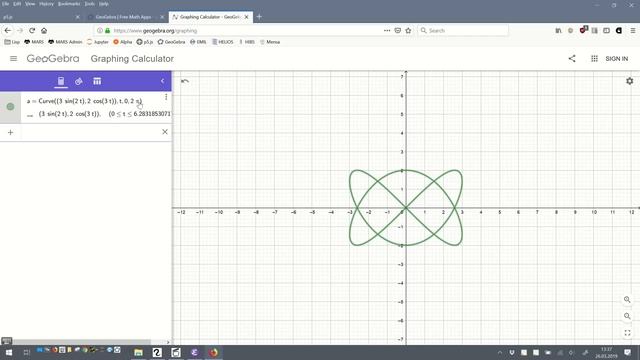Open the Lisp bookmarks folder
Viewport: 640px width, 360px height.
(12, 42)
